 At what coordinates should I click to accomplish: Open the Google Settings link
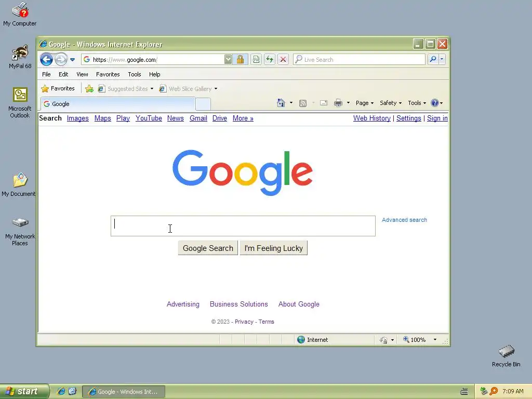pos(408,118)
